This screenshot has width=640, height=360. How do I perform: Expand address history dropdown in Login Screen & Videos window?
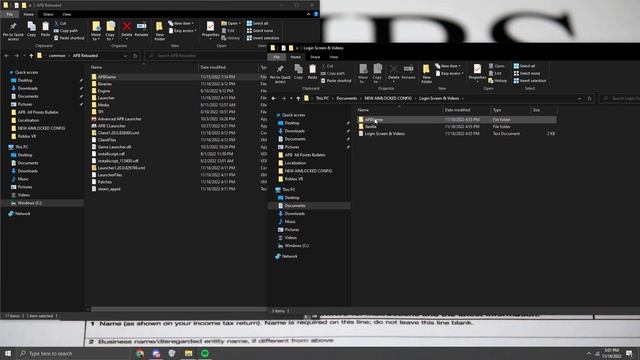580,98
